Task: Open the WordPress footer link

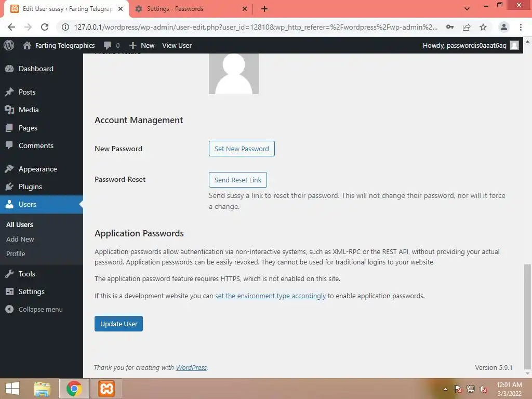Action: click(191, 367)
